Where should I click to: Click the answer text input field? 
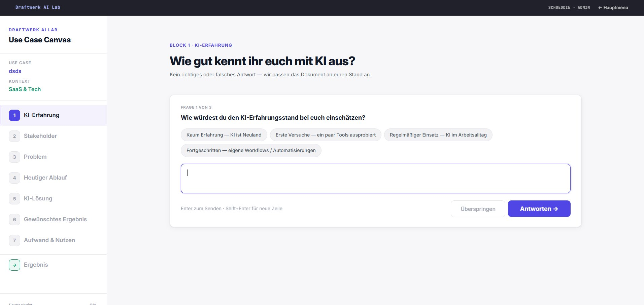click(x=375, y=179)
